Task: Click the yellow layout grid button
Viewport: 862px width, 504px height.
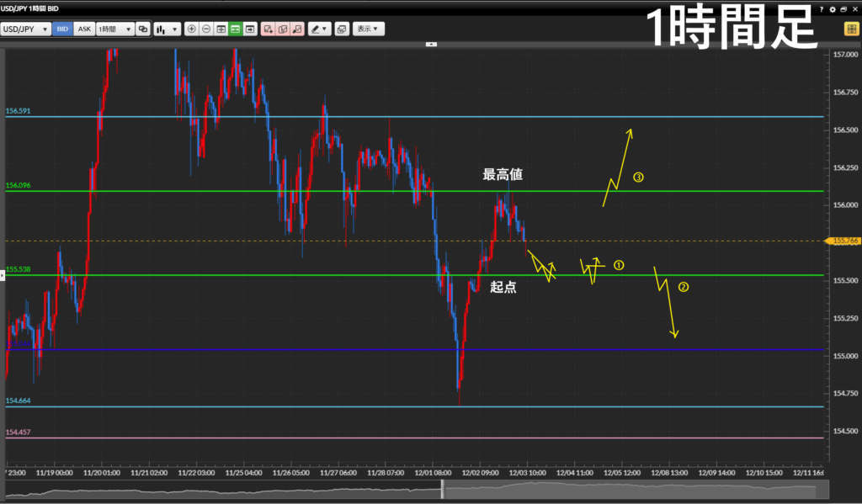Action: [851, 29]
